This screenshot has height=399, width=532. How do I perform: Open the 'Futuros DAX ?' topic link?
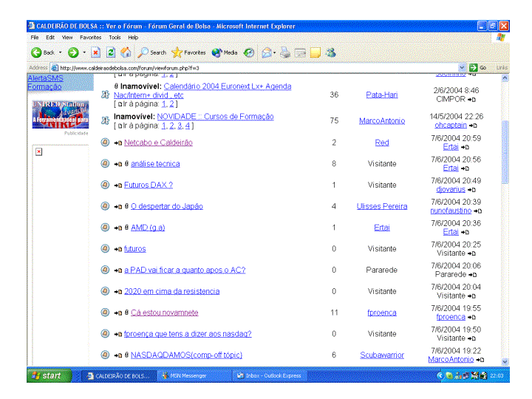pyautogui.click(x=148, y=185)
